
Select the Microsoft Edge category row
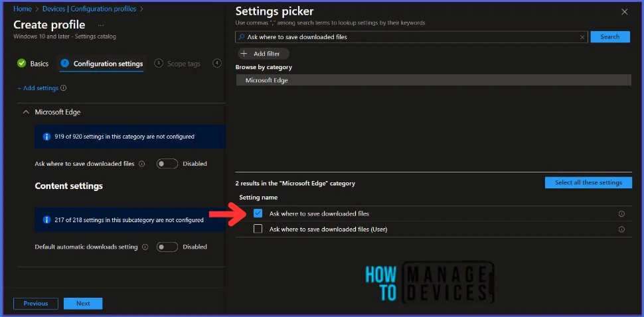pos(434,80)
